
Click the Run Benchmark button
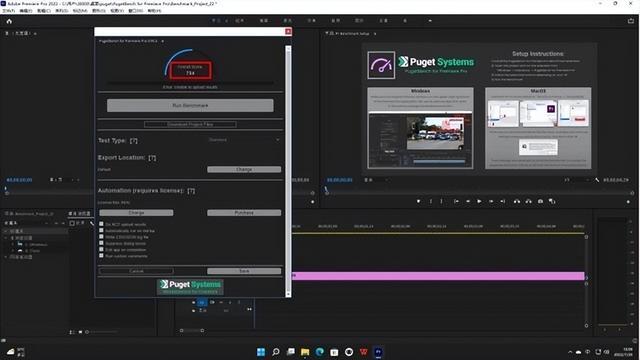tap(190, 105)
